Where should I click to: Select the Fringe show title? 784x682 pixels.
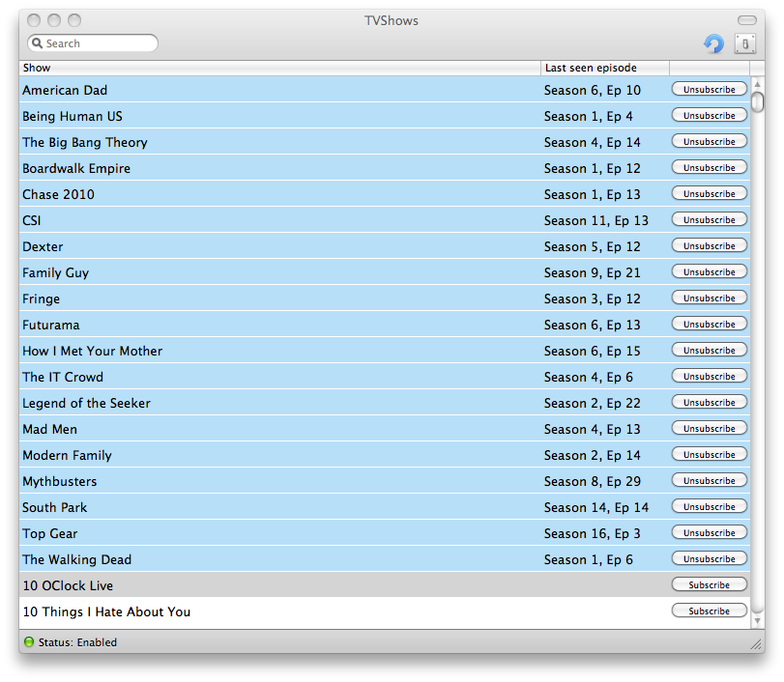[41, 298]
